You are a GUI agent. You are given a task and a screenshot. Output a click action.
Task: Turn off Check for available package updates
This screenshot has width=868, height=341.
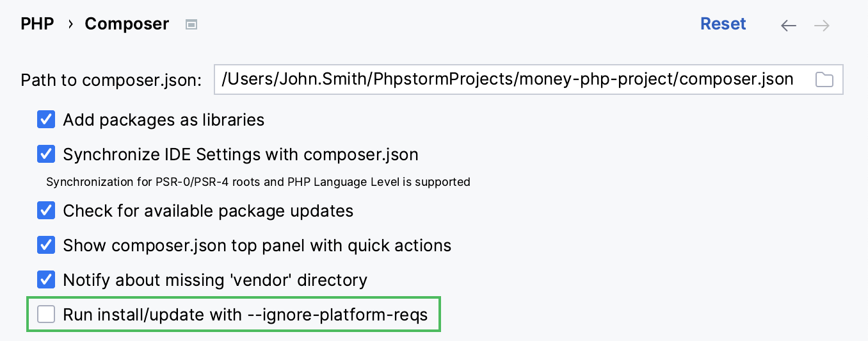(x=46, y=211)
